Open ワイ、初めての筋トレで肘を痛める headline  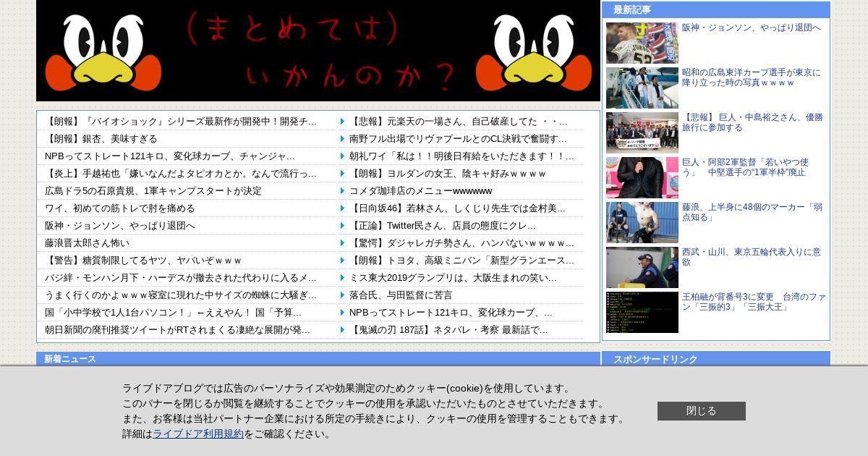click(x=120, y=208)
